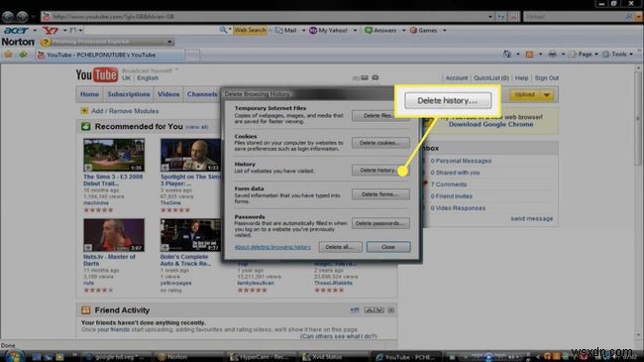Click the Delete passwords button

[380, 223]
